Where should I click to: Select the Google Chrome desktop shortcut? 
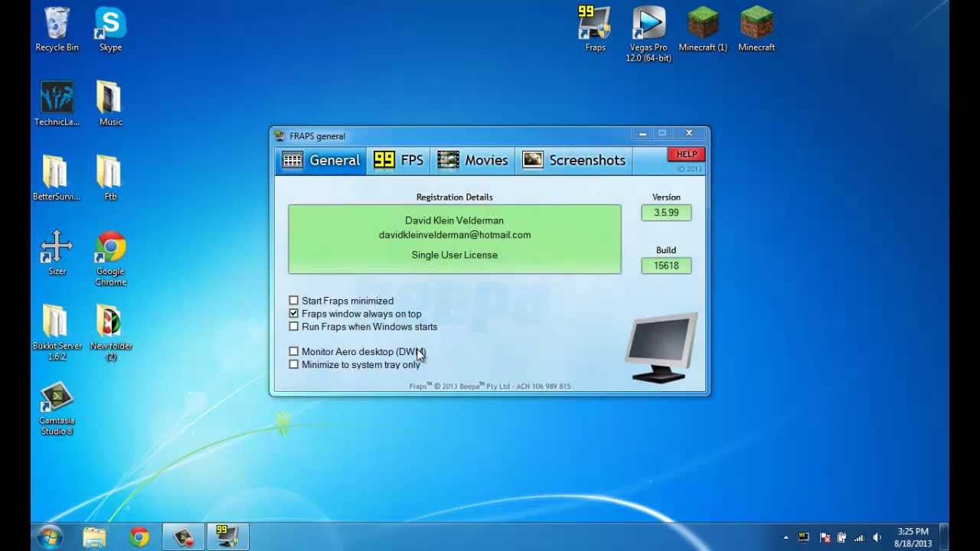pos(110,259)
